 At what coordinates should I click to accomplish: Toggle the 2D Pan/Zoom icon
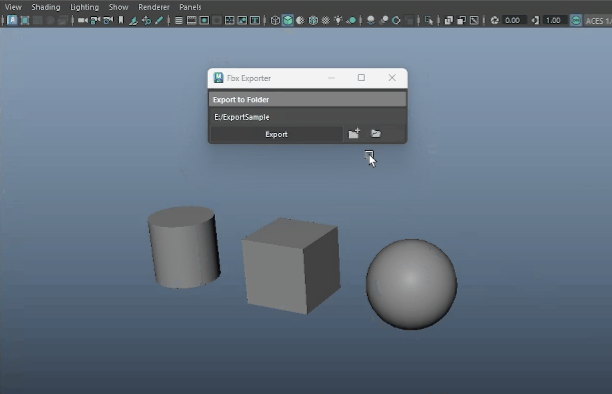click(146, 20)
